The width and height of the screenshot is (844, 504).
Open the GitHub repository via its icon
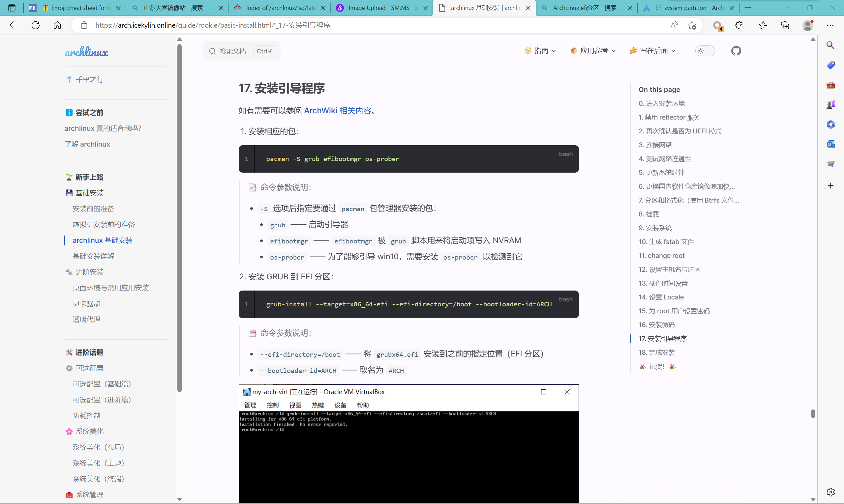tap(736, 51)
